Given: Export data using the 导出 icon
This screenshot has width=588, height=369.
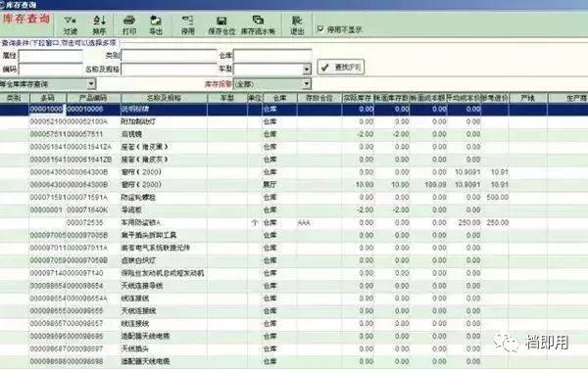Looking at the screenshot, I should click(155, 25).
